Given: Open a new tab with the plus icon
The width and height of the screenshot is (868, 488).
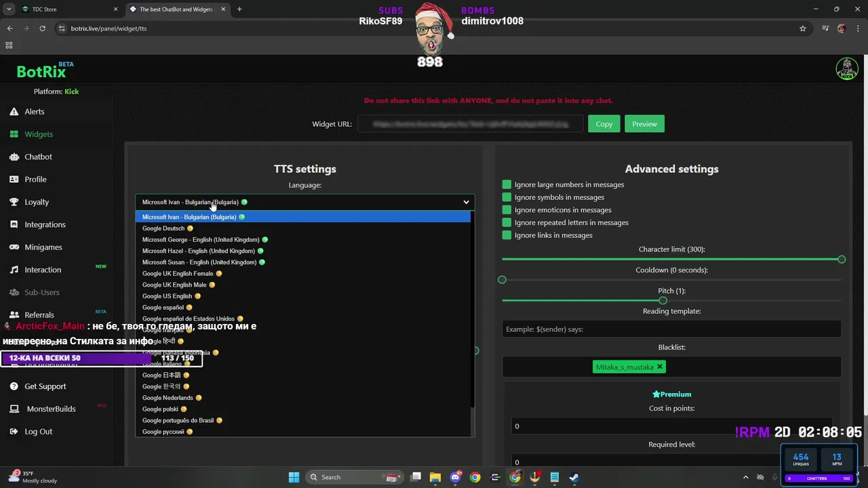Looking at the screenshot, I should [239, 9].
